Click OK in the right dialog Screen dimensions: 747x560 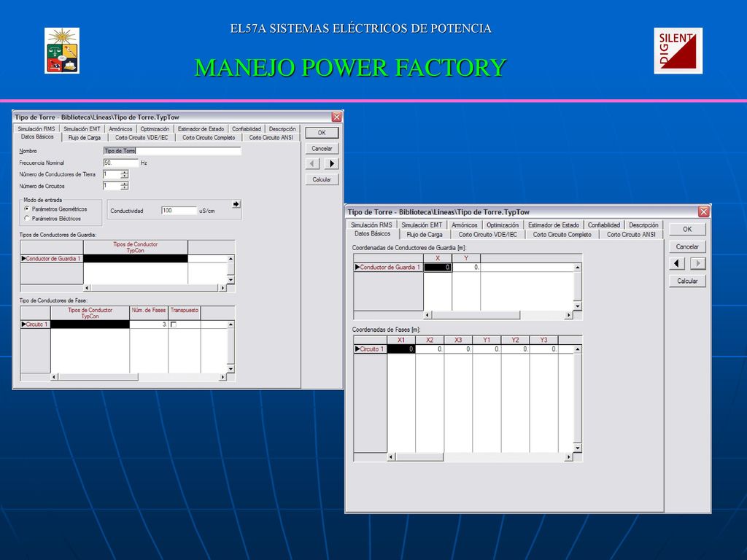point(687,229)
